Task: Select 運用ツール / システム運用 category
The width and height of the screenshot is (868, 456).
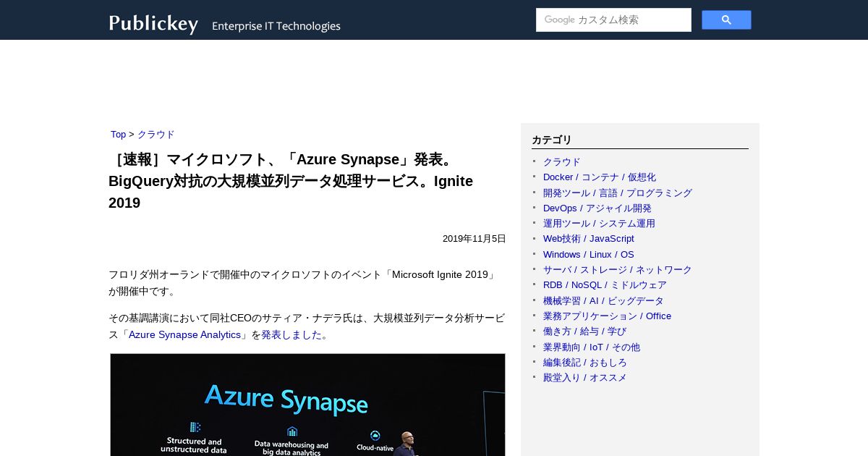Action: (x=599, y=224)
